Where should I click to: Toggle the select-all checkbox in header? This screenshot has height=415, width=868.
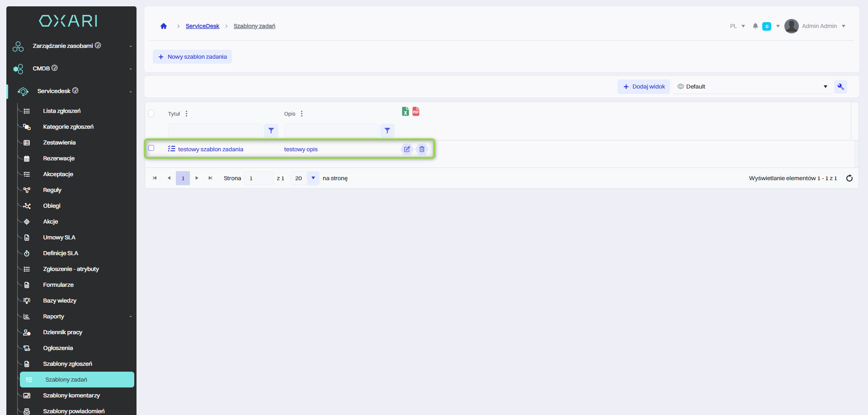click(x=151, y=113)
